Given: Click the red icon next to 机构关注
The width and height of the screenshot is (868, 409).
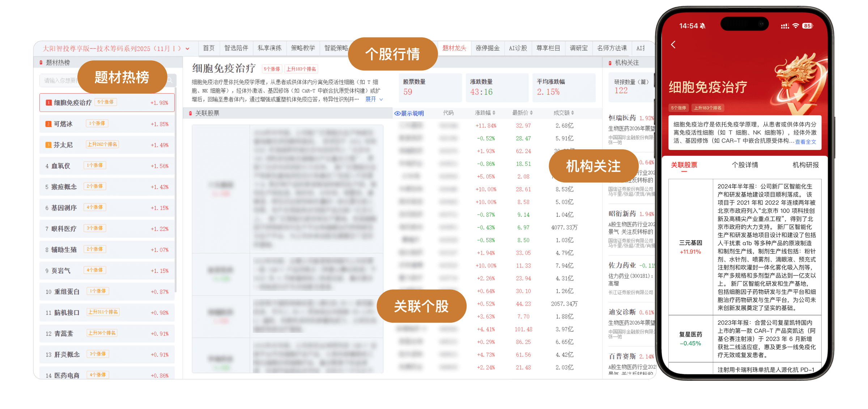Looking at the screenshot, I should pos(610,63).
